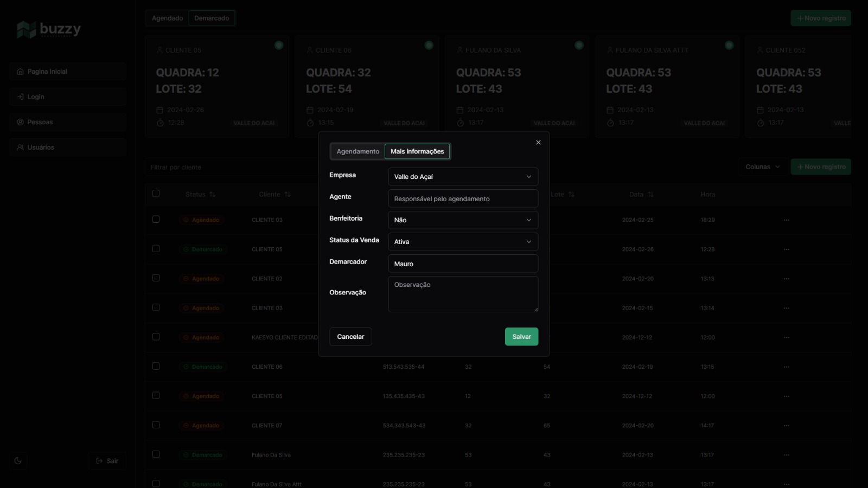
Task: Check the first CLIENTE 03 row checkbox
Action: [x=156, y=220]
